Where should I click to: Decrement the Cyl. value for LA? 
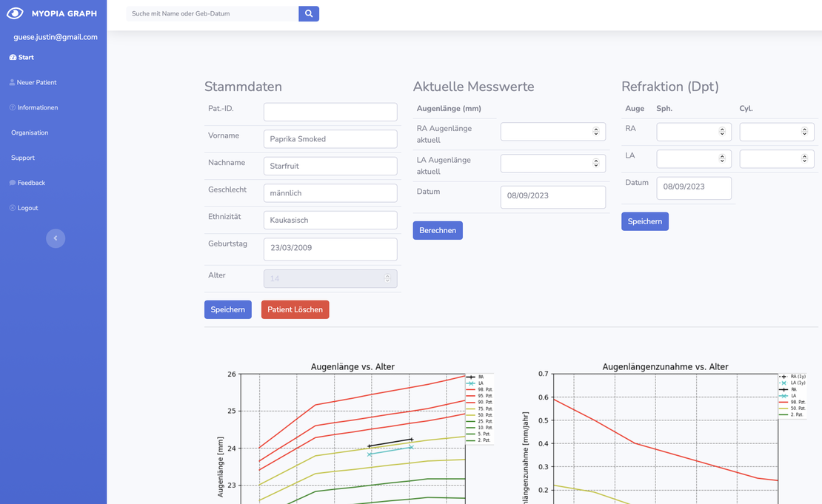point(805,162)
